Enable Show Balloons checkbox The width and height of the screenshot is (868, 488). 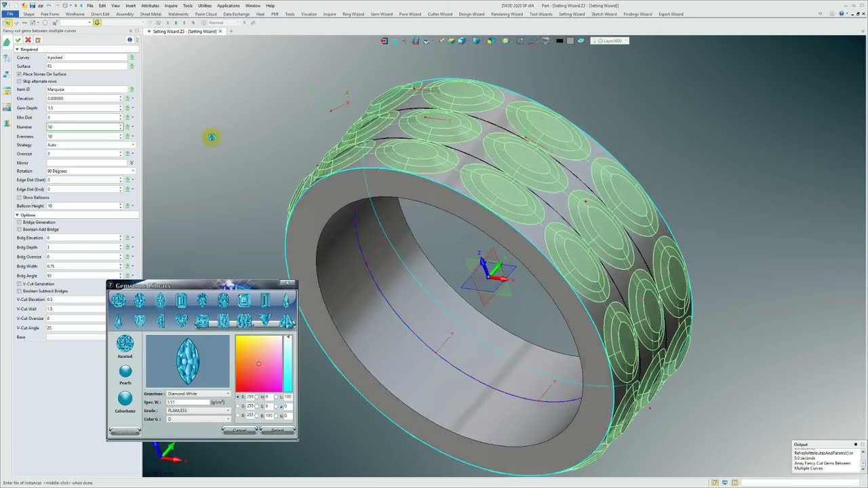tap(19, 197)
